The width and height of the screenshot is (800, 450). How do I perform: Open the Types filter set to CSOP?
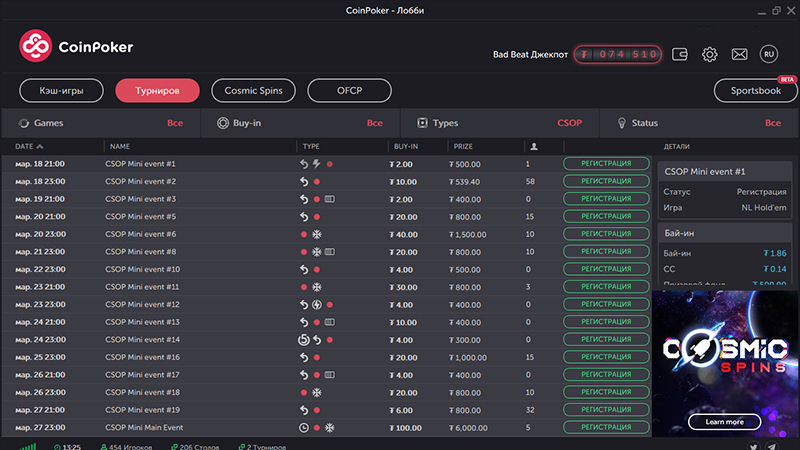(x=499, y=123)
